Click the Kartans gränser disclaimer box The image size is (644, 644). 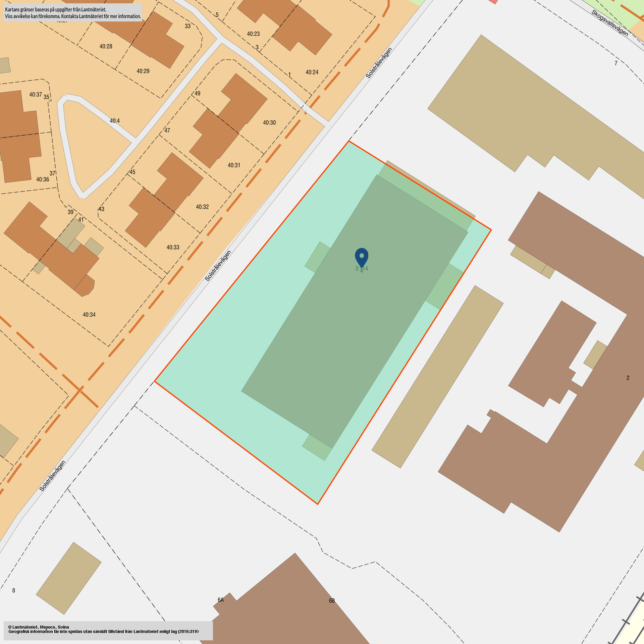pyautogui.click(x=73, y=13)
